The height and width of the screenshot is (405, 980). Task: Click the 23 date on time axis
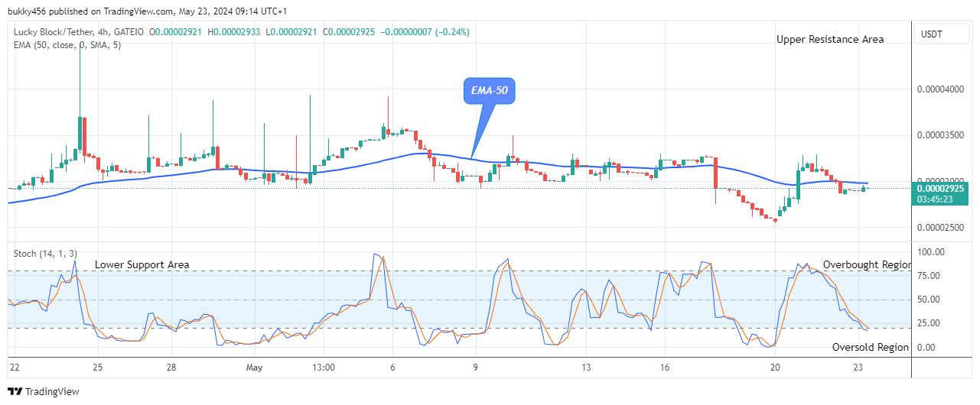pos(859,368)
